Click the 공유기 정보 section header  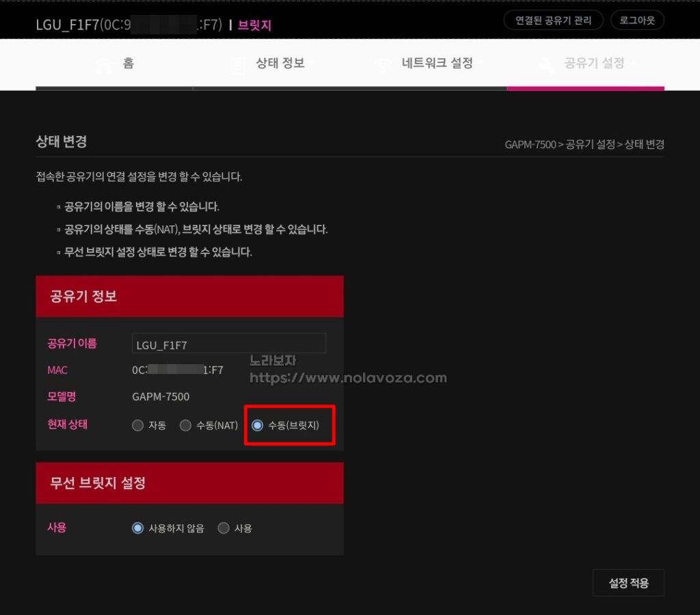[190, 297]
